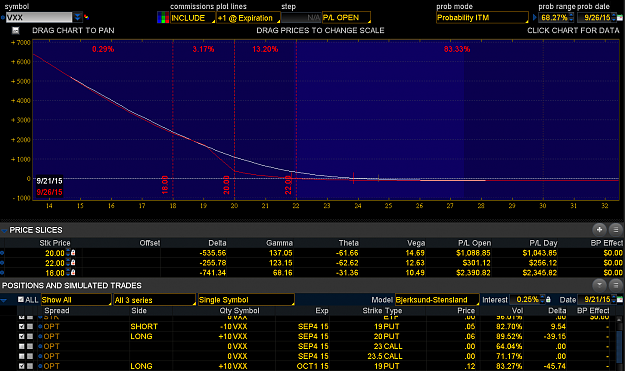Click the Date 9/21/15 field in positions
625x371 pixels.
click(x=596, y=300)
